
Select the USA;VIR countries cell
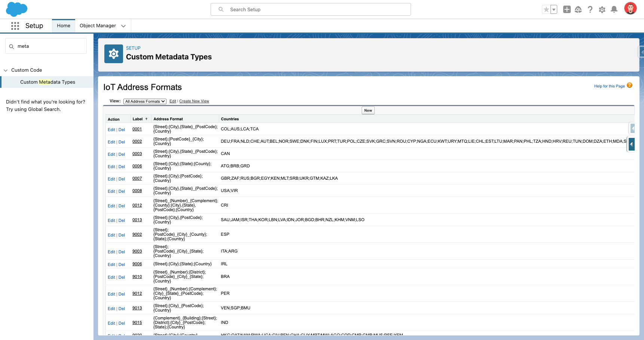tap(229, 191)
